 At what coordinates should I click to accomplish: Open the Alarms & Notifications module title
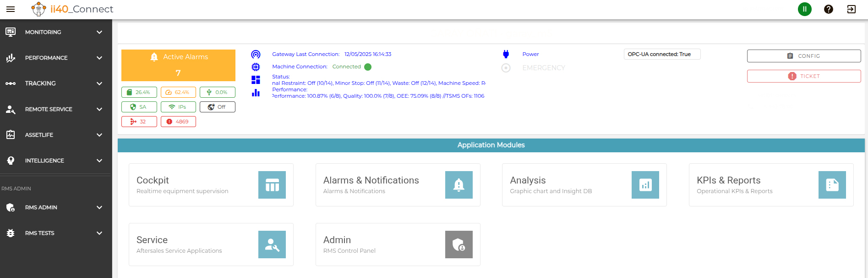tap(371, 180)
